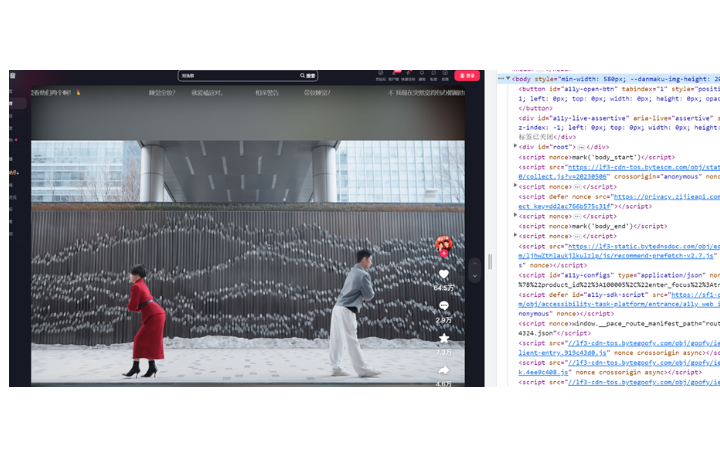The image size is (720, 450).
Task: Click the header icon with the red badge
Action: click(394, 75)
